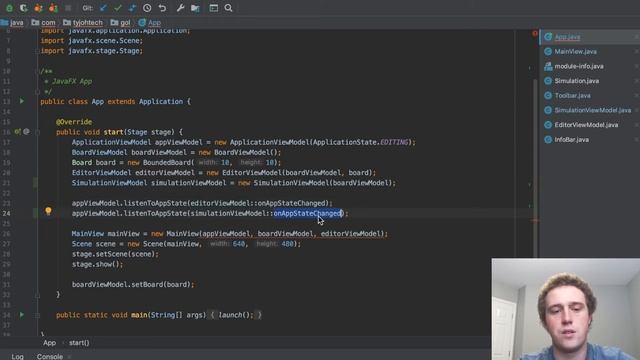Viewport: 640px width, 360px height.
Task: Open Project Structure folder icon
Action: (195, 8)
